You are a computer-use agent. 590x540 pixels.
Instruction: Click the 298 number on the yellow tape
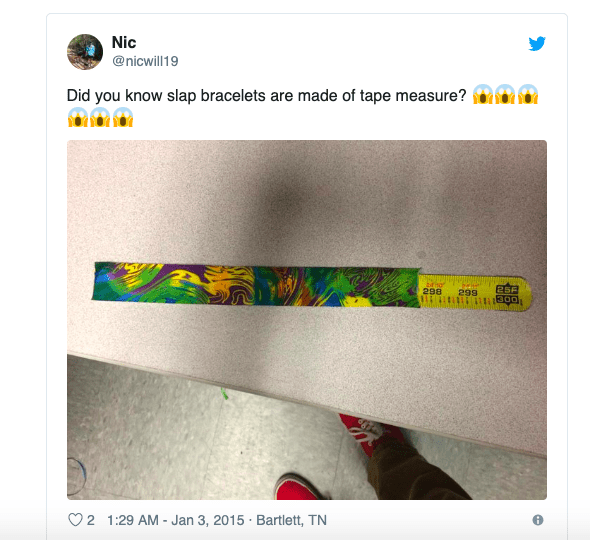click(432, 291)
